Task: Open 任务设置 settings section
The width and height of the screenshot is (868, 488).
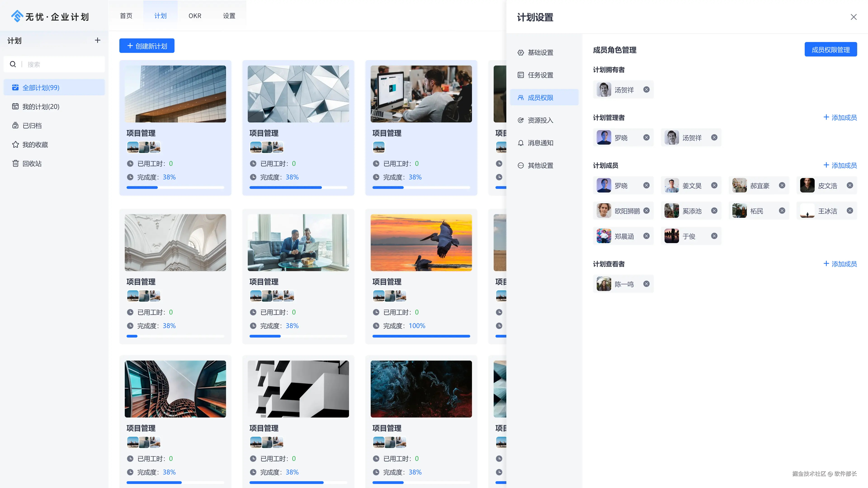Action: click(540, 75)
